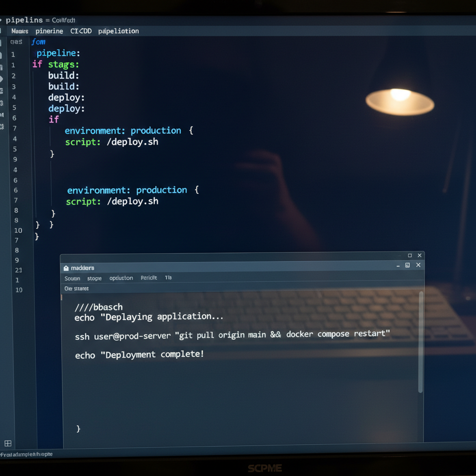Restore the maddiers window using inner button
The image size is (476, 476).
tap(407, 265)
